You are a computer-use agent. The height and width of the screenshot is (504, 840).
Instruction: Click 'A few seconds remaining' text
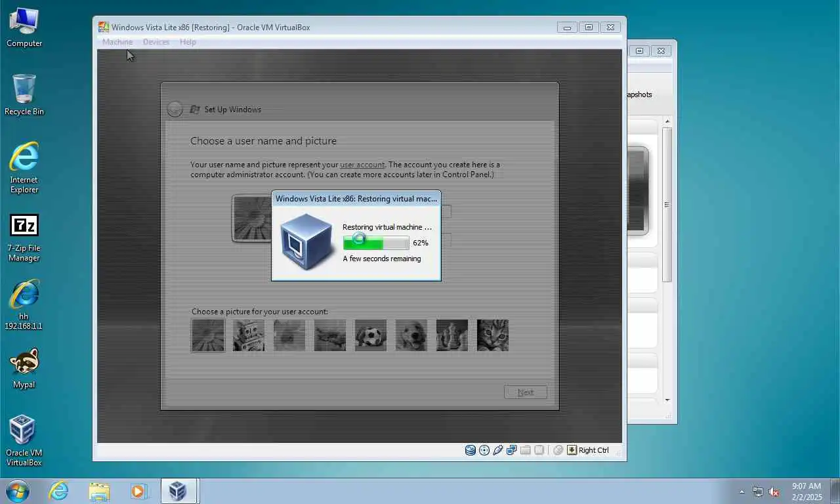pyautogui.click(x=382, y=259)
